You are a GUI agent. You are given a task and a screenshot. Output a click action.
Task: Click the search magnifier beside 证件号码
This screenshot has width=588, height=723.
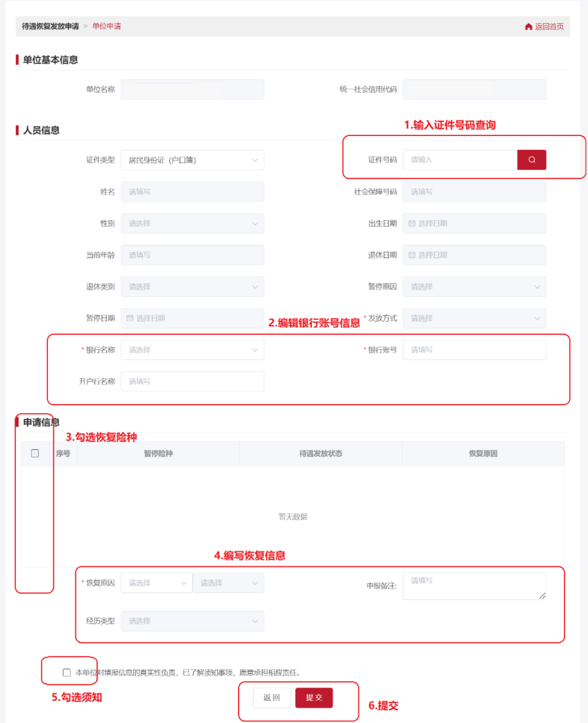click(532, 159)
